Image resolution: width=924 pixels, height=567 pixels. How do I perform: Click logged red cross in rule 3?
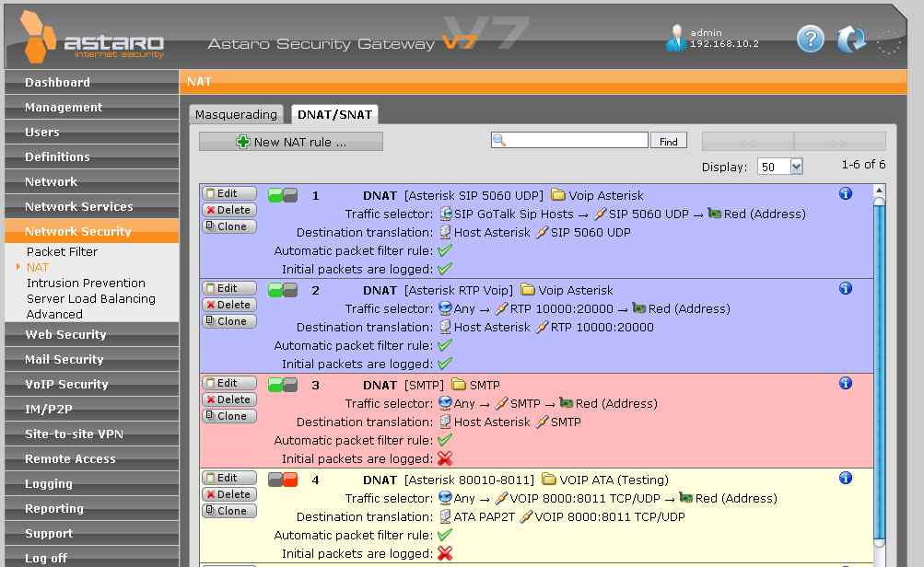[x=445, y=458]
